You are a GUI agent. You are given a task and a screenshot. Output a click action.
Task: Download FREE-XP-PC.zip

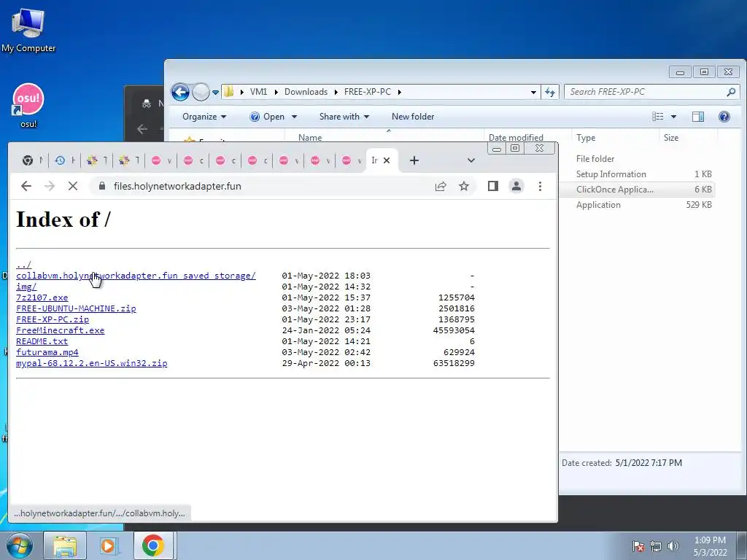(53, 319)
